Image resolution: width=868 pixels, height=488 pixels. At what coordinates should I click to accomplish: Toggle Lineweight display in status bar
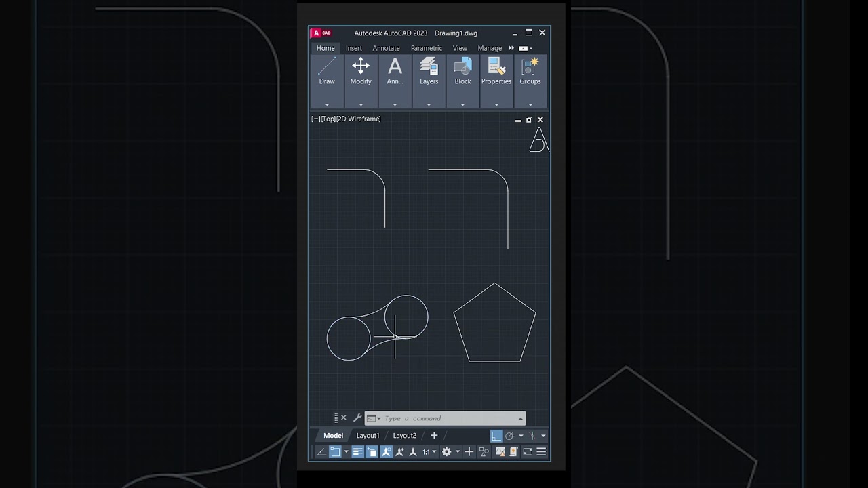(357, 452)
